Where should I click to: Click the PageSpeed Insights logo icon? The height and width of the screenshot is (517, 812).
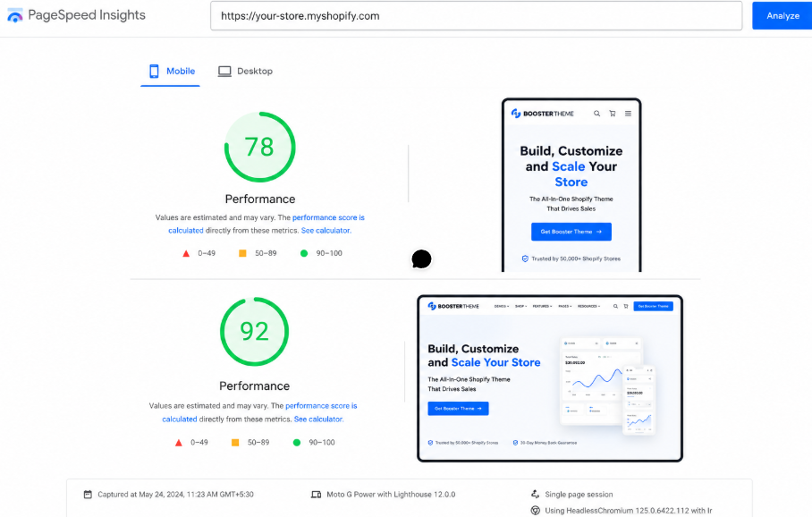click(15, 15)
